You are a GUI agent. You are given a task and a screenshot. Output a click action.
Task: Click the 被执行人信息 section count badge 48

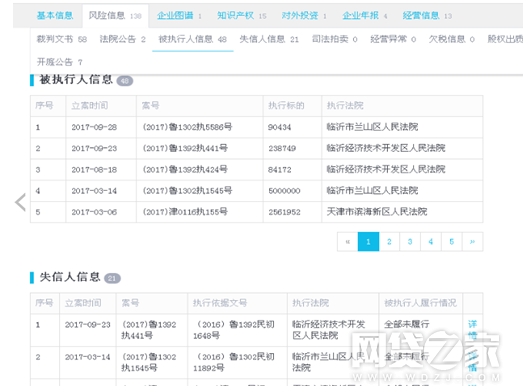(125, 80)
